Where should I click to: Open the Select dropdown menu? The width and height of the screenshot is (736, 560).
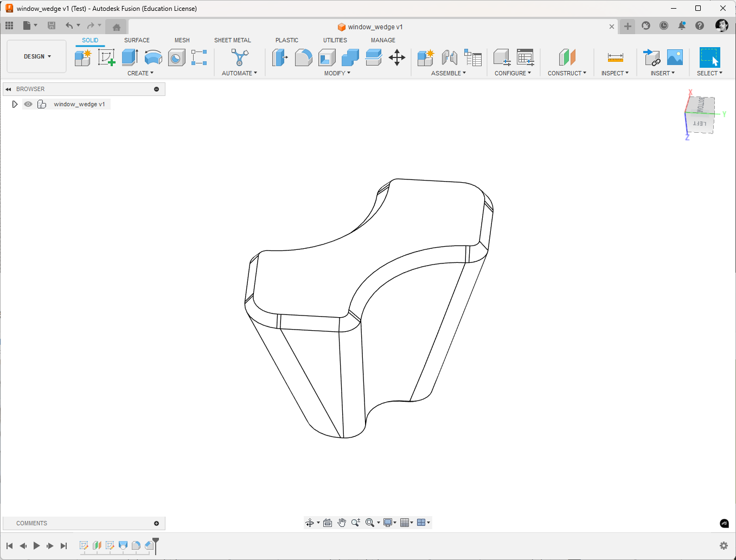(x=709, y=73)
